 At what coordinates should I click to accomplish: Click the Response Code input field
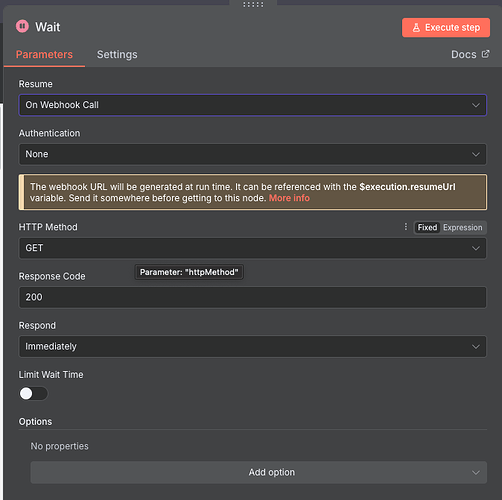(x=252, y=297)
